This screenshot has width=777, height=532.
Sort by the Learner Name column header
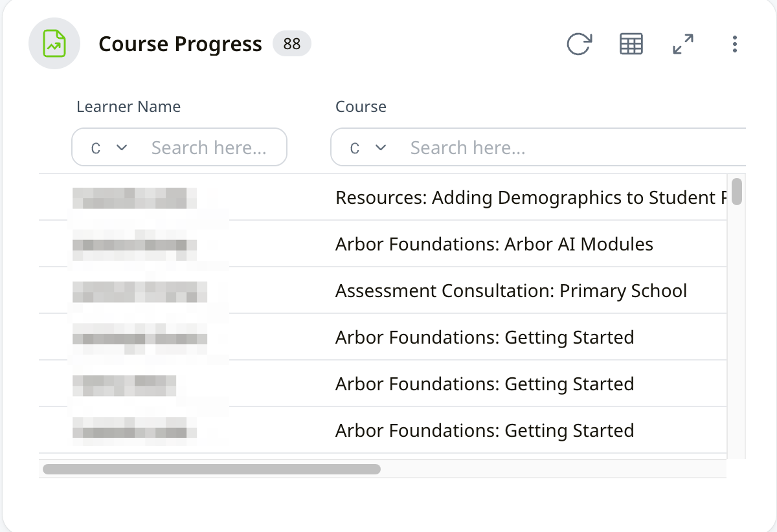tap(128, 107)
